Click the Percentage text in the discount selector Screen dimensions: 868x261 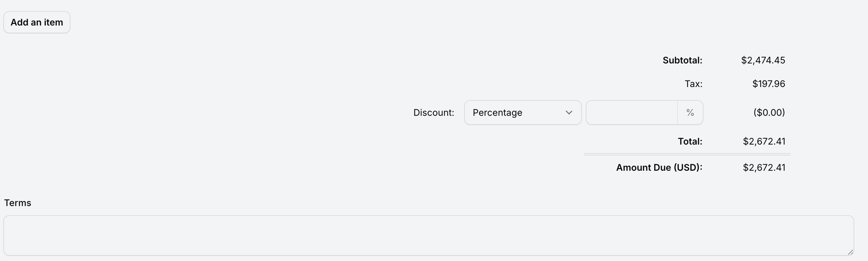[497, 112]
